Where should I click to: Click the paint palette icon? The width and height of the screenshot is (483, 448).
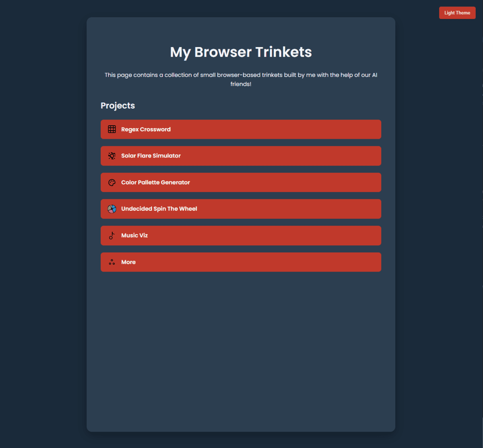click(x=112, y=183)
